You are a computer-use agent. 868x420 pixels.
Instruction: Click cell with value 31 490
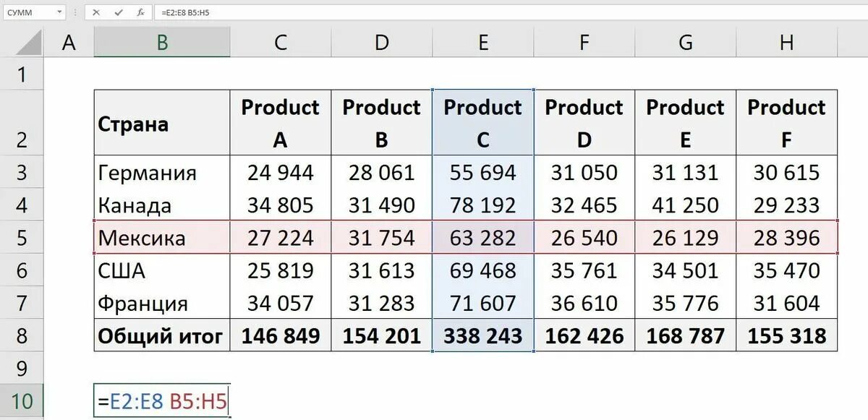pyautogui.click(x=382, y=205)
